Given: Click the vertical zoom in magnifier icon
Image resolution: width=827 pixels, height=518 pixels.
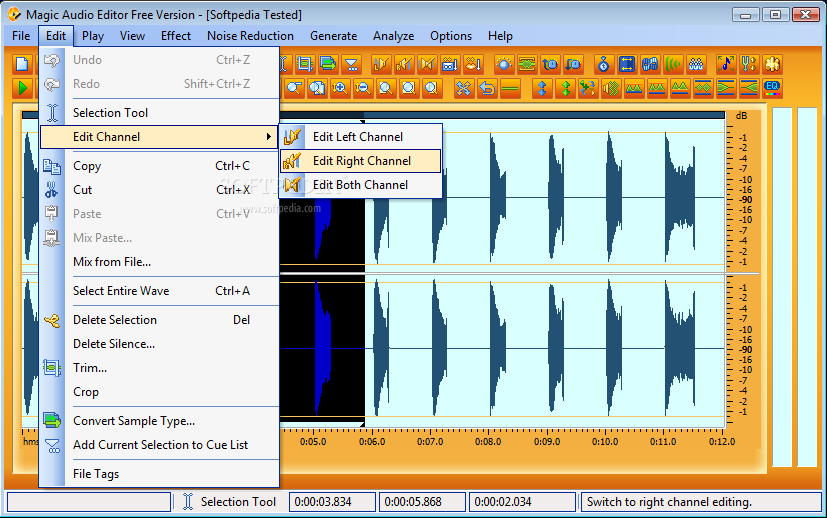Looking at the screenshot, I should coord(340,88).
